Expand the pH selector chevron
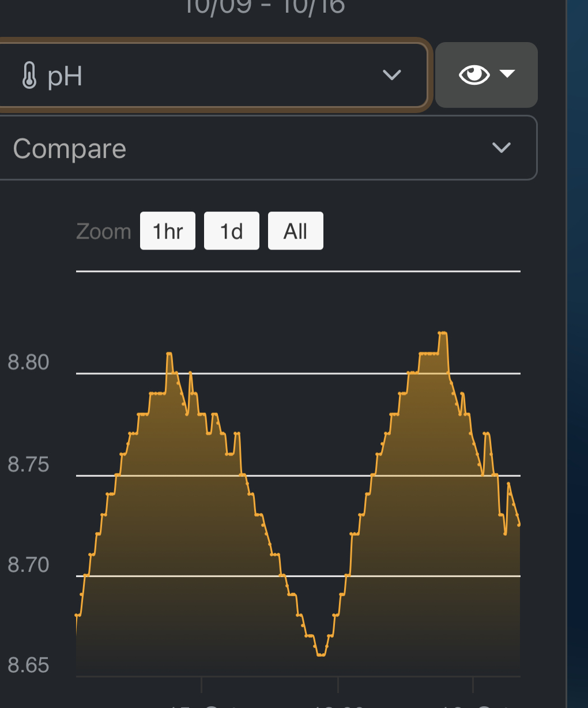This screenshot has width=588, height=708. 392,75
